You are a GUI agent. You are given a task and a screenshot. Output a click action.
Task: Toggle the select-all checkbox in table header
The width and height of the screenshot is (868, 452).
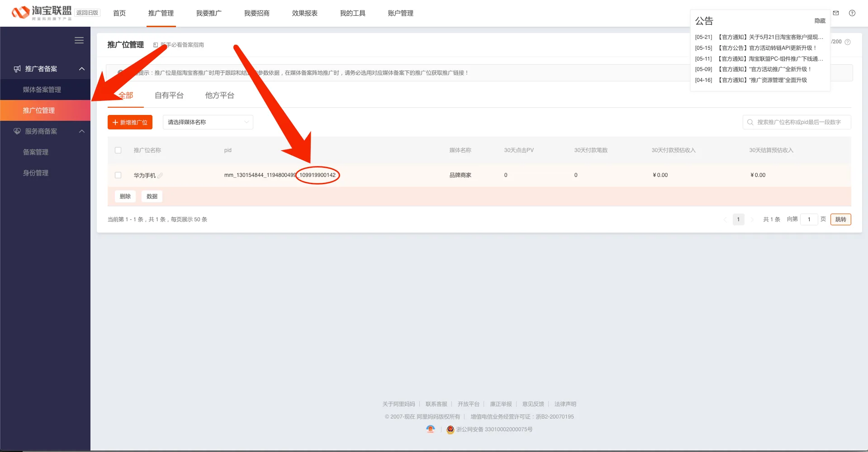pyautogui.click(x=118, y=150)
